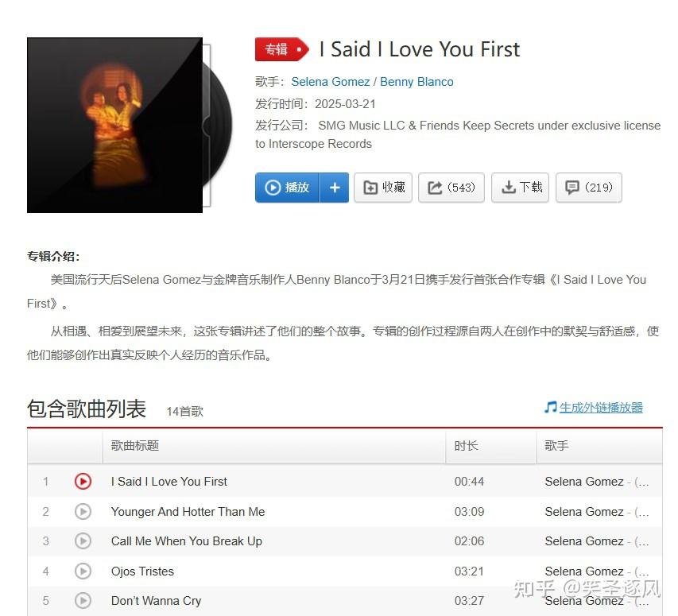Open the song title Call Me When You Break Up
Viewport: 678px width, 616px height.
pyautogui.click(x=186, y=540)
